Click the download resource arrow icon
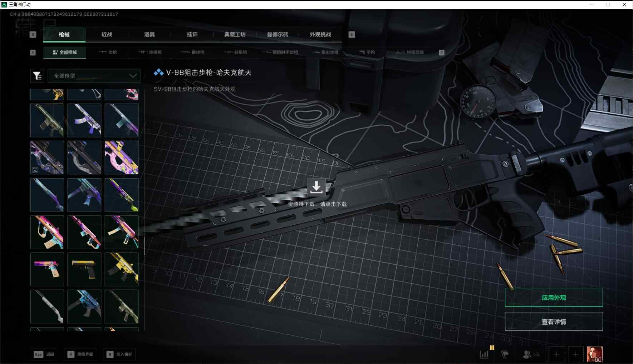Viewport: 633px width, 364px height. 316,187
